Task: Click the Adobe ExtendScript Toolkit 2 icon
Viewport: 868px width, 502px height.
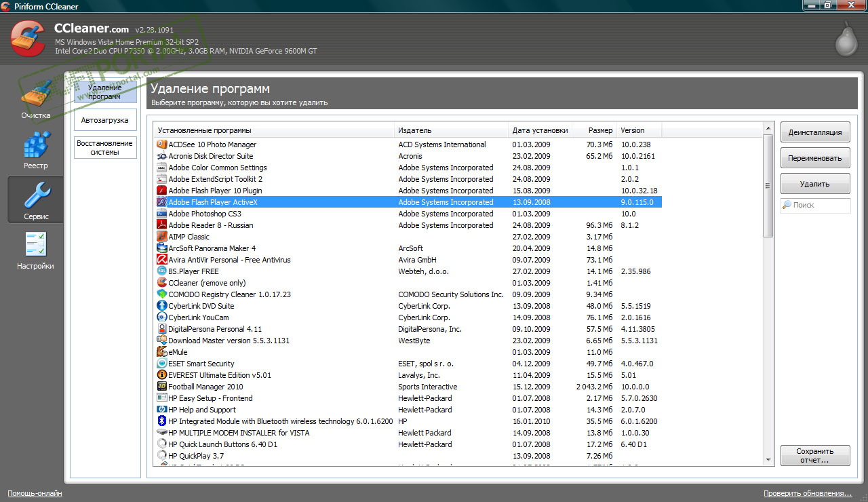Action: pos(162,179)
